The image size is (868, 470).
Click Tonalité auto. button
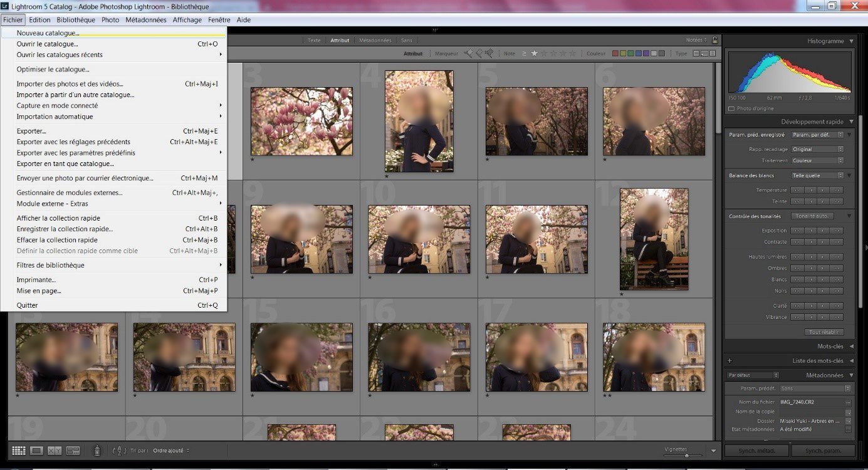[x=812, y=216]
